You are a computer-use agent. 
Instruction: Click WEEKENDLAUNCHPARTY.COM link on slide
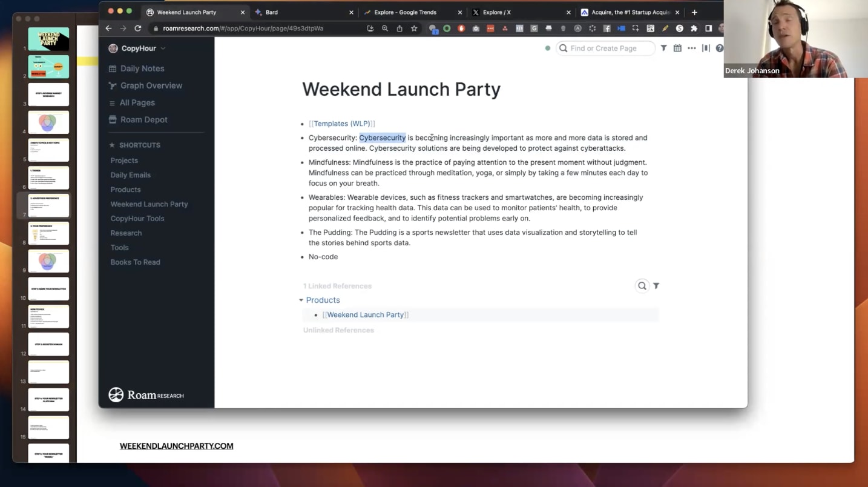coord(176,446)
